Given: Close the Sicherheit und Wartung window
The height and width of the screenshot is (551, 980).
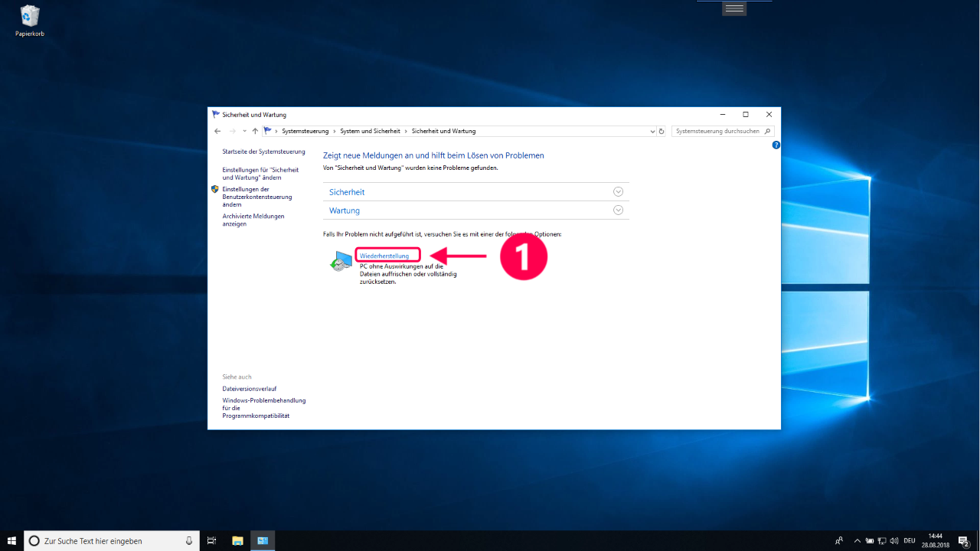Looking at the screenshot, I should pos(769,114).
